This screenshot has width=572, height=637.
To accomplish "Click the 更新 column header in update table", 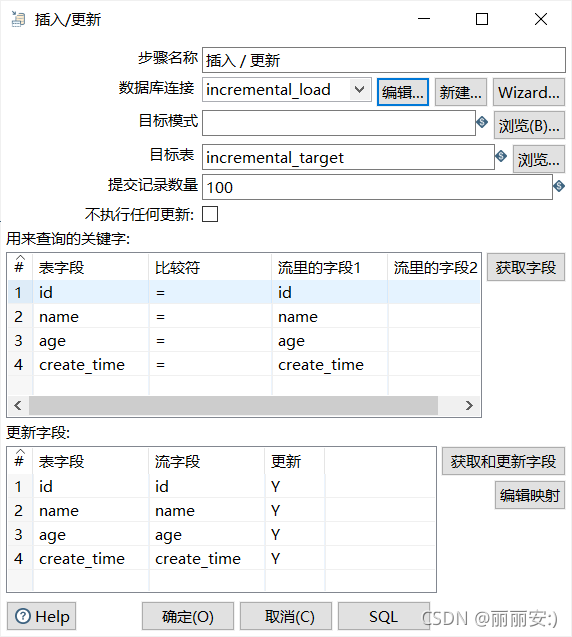I will pos(295,461).
